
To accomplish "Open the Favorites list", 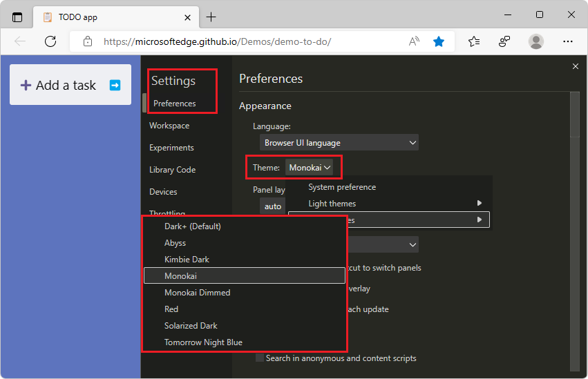I will [474, 41].
